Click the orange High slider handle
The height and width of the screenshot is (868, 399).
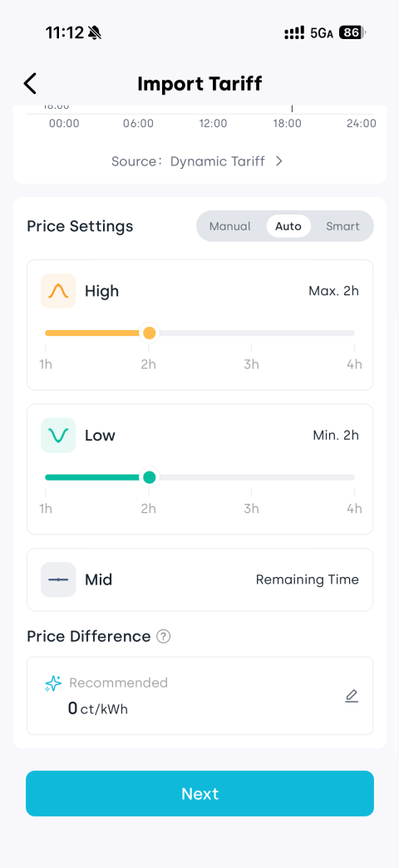pos(149,333)
